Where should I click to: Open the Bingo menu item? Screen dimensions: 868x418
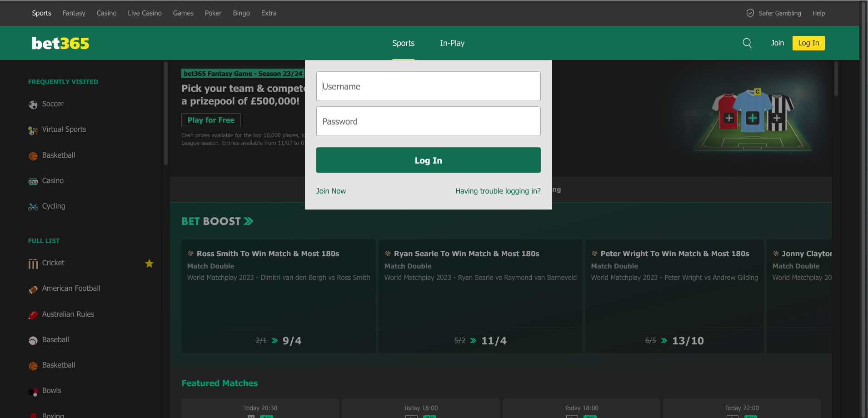click(241, 13)
